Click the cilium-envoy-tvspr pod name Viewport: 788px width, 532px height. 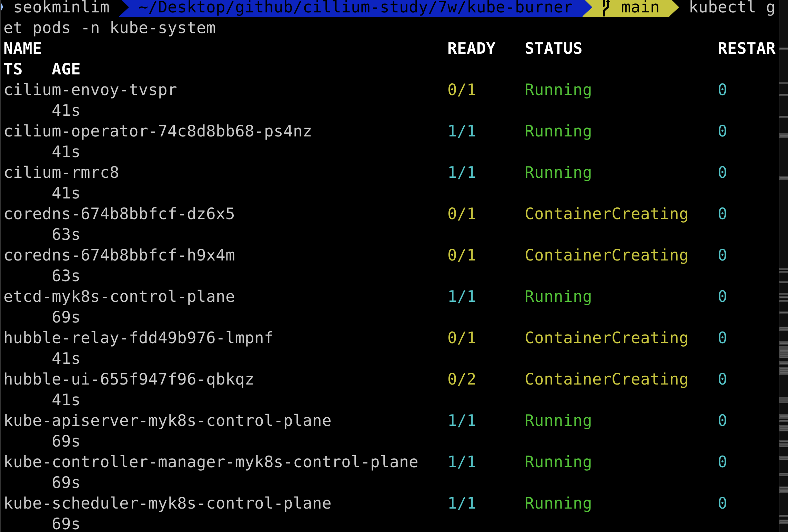click(90, 90)
